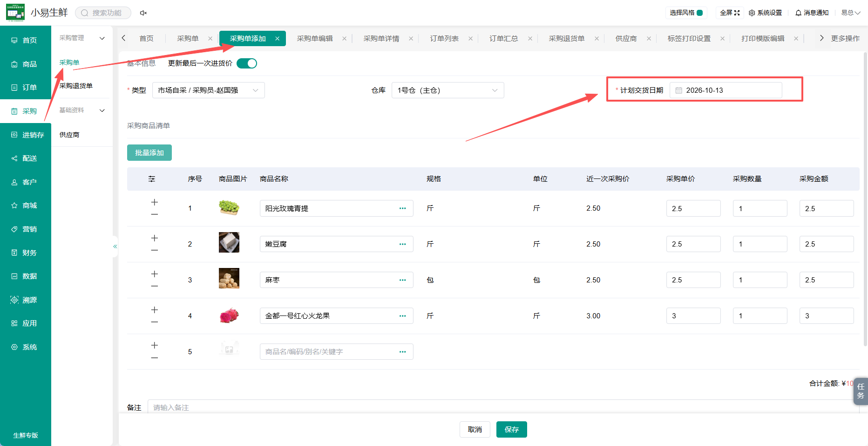
Task: Switch to 全屏 fullscreen mode
Action: pos(730,13)
